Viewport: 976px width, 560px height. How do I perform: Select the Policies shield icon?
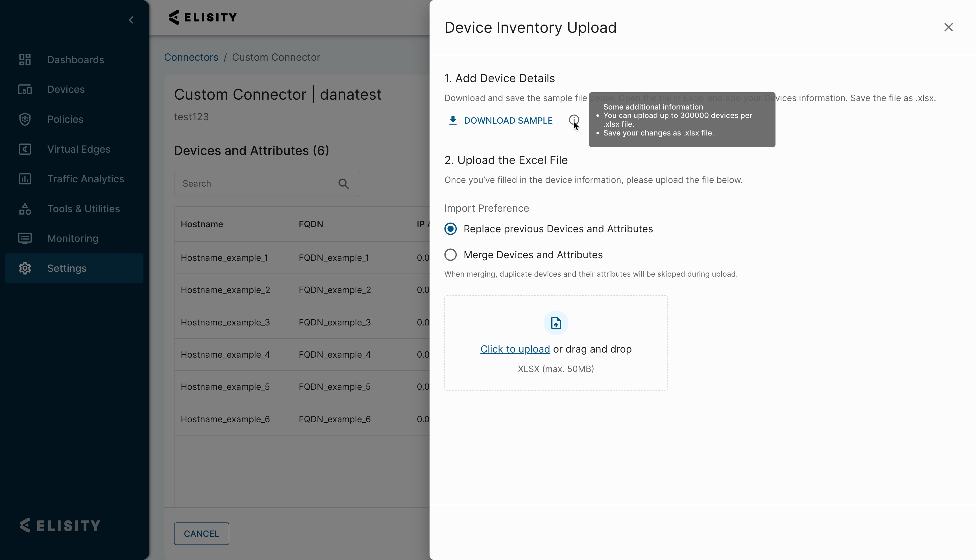25,119
